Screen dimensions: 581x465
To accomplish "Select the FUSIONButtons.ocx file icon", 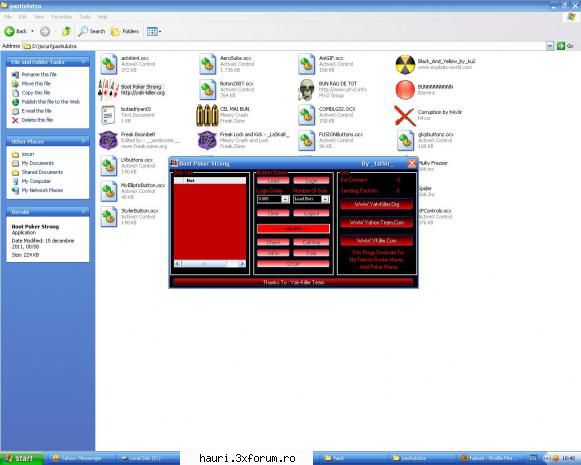I will coord(306,140).
